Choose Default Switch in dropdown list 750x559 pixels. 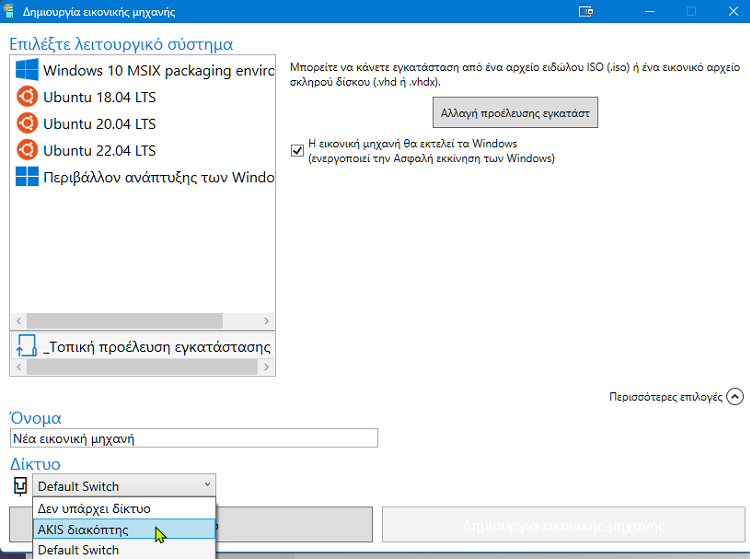click(124, 550)
